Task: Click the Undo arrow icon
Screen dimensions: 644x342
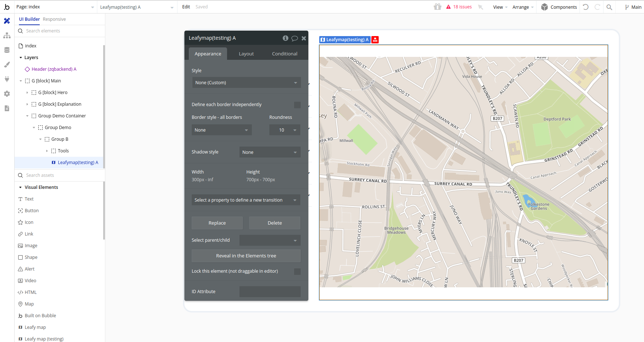Action: coord(586,7)
